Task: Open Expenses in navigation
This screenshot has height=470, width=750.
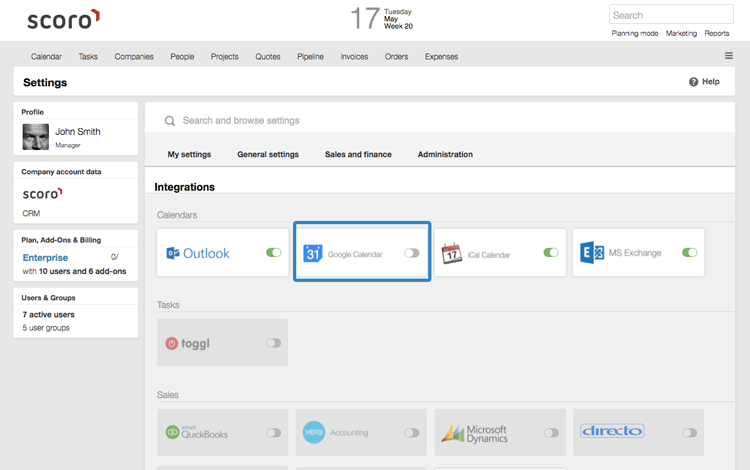Action: click(441, 56)
